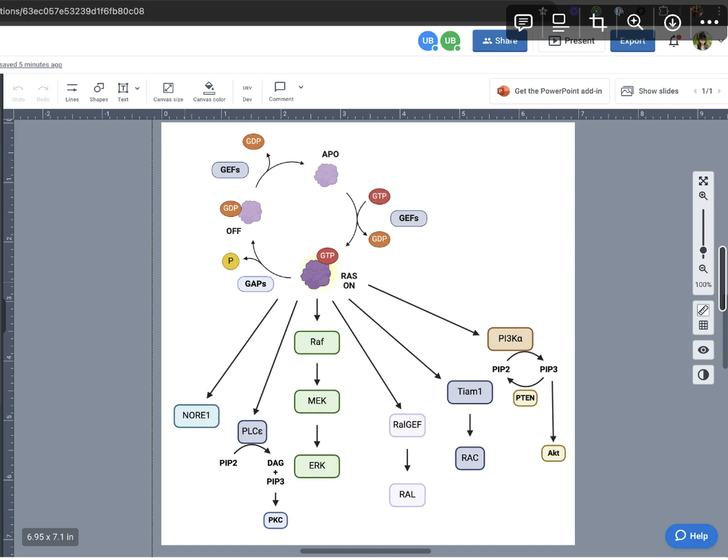
Task: Click the Undo arrow
Action: (x=19, y=91)
